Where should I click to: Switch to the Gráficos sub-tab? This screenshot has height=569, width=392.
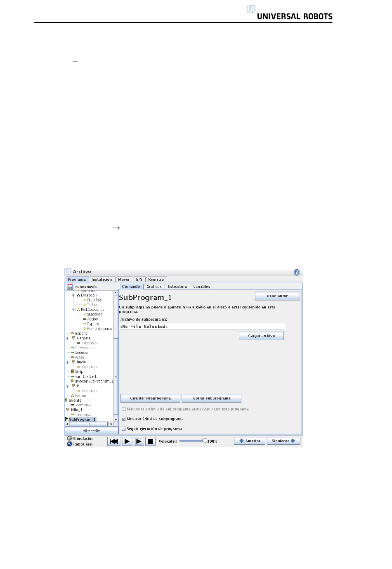point(154,287)
